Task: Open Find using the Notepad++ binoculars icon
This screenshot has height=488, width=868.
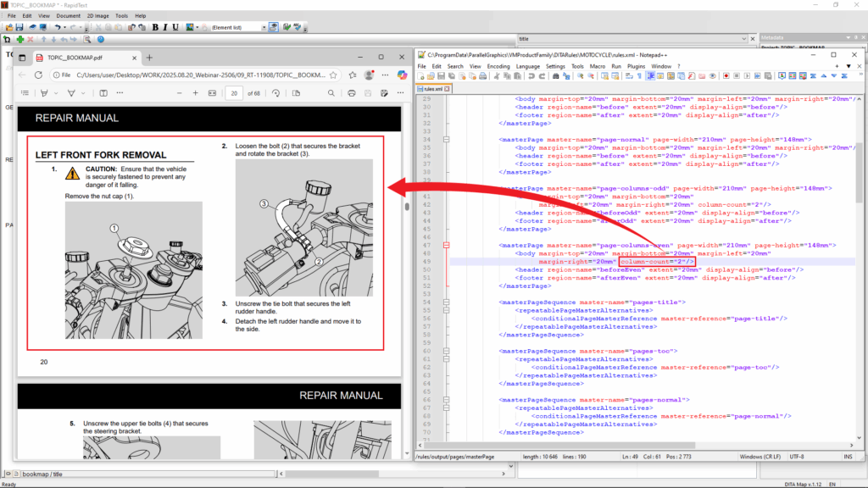Action: click(556, 77)
